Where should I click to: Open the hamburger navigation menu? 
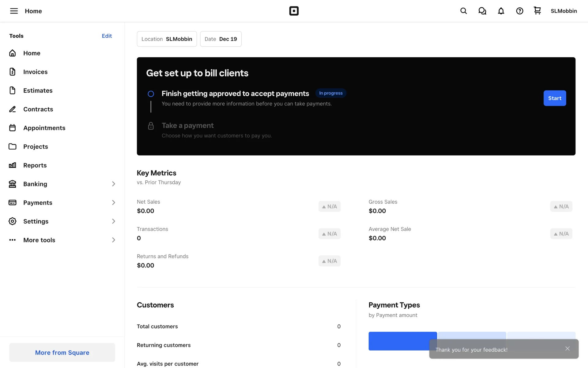pyautogui.click(x=14, y=11)
